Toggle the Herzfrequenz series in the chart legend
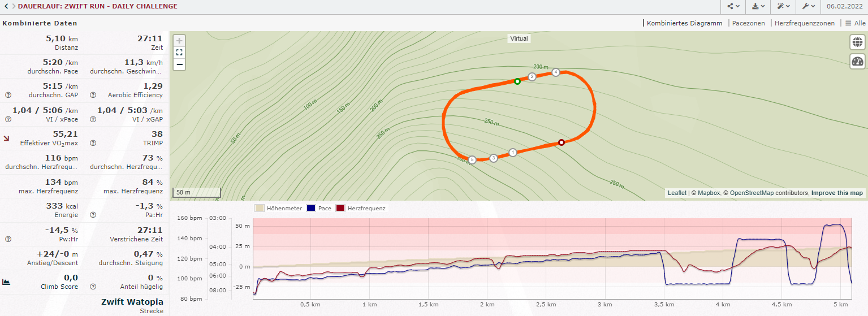Viewport: 868px width, 316px height. pos(361,209)
